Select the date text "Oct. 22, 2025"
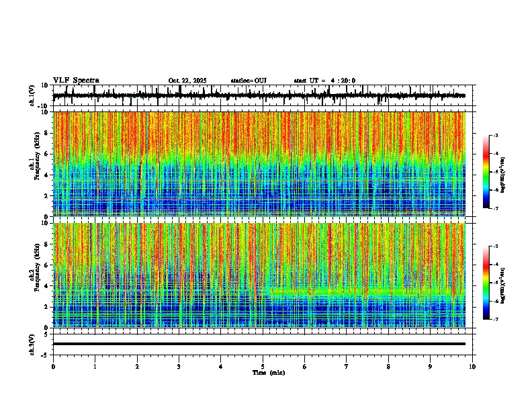The width and height of the screenshot is (532, 411). coord(187,81)
